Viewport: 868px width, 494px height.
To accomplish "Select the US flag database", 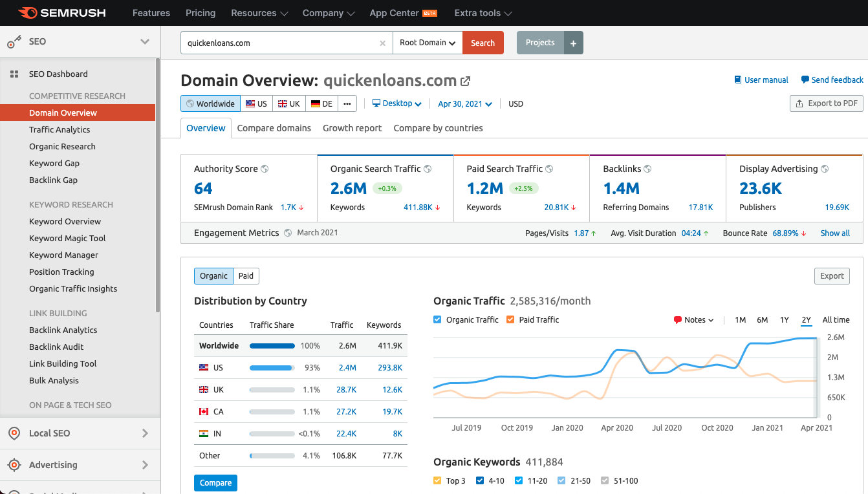I will [256, 103].
